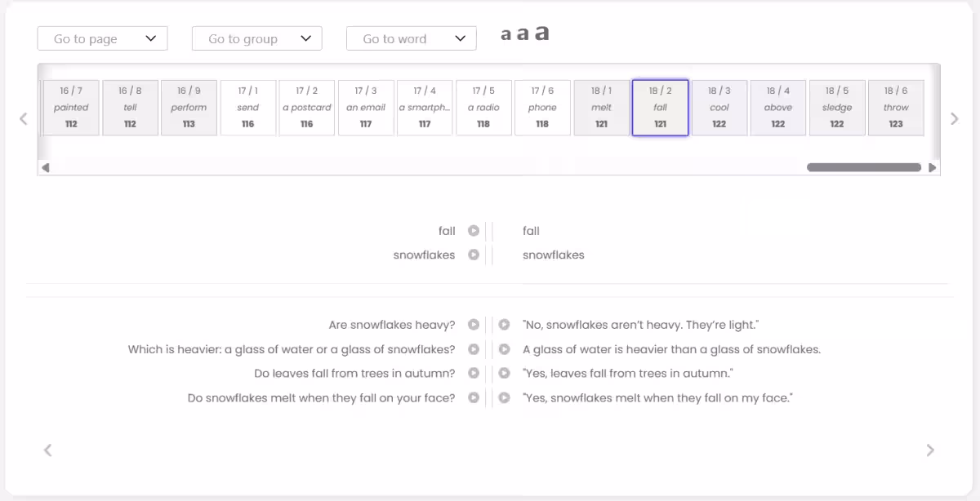
Task: Play answer "Yes, leaves fall from trees" audio
Action: [505, 374]
